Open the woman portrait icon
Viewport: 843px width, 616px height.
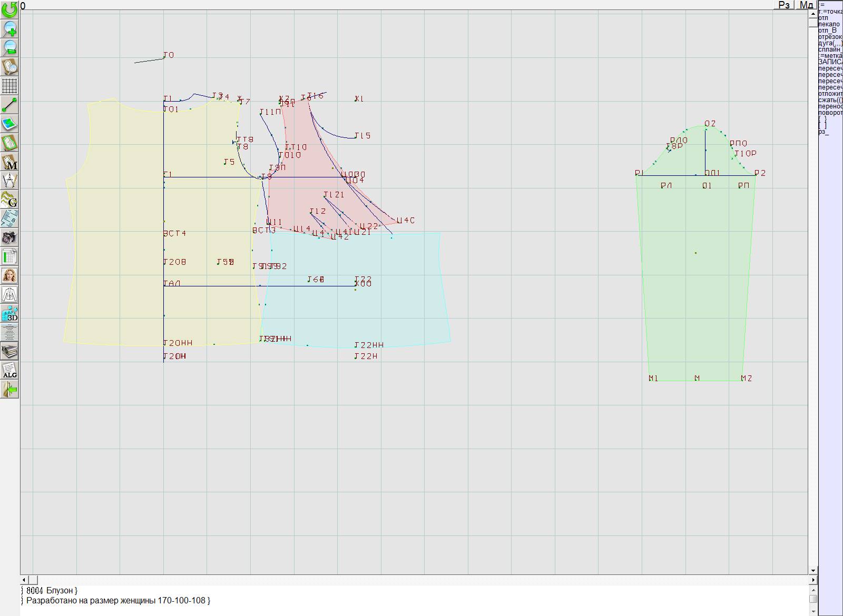click(x=9, y=275)
